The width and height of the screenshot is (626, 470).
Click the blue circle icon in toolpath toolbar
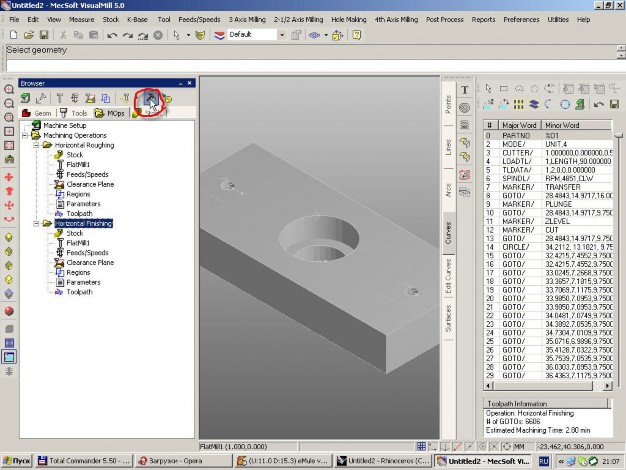pyautogui.click(x=565, y=104)
